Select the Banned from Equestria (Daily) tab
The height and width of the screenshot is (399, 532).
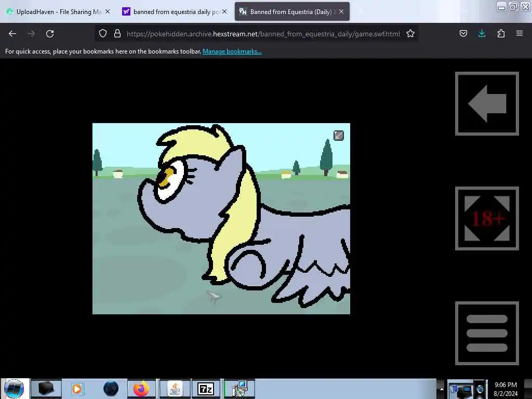click(292, 12)
